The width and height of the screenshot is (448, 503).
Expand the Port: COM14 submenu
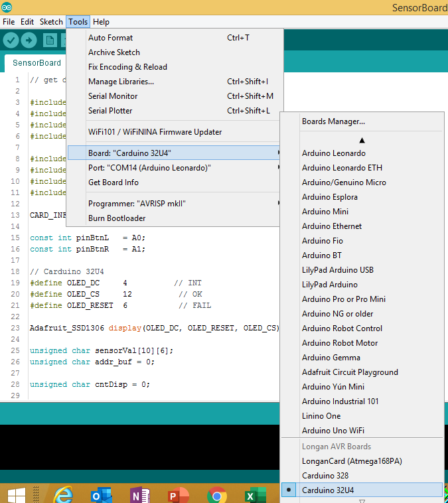pyautogui.click(x=173, y=168)
